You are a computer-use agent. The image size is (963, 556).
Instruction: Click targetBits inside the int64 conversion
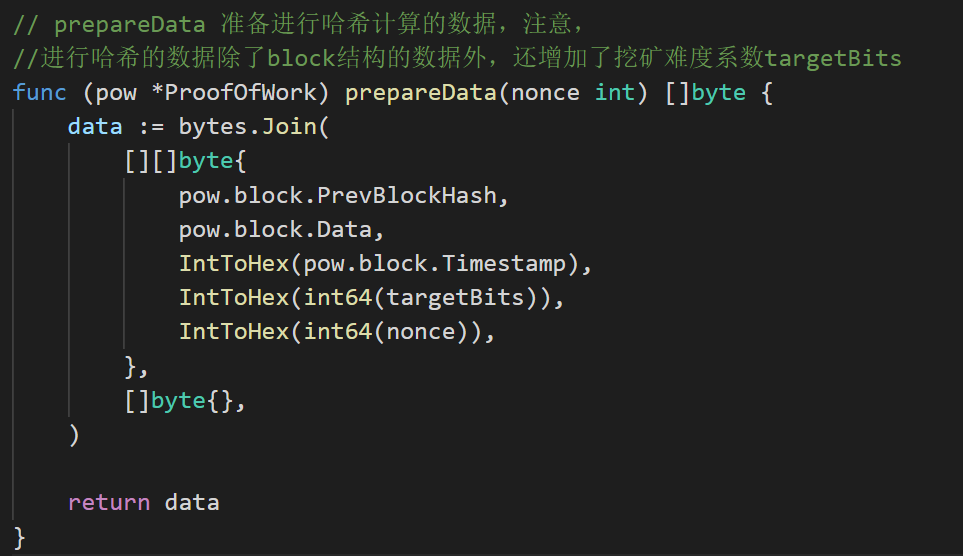(x=455, y=298)
